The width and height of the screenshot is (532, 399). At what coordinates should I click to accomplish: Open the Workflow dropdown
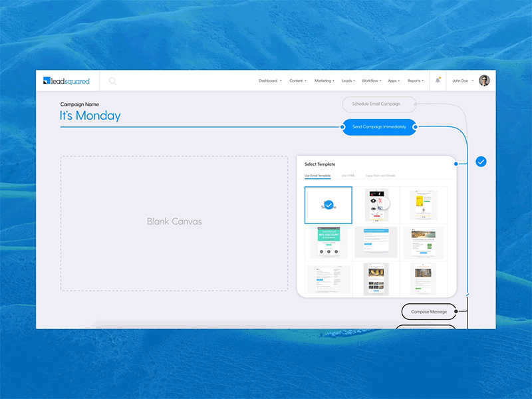(371, 80)
